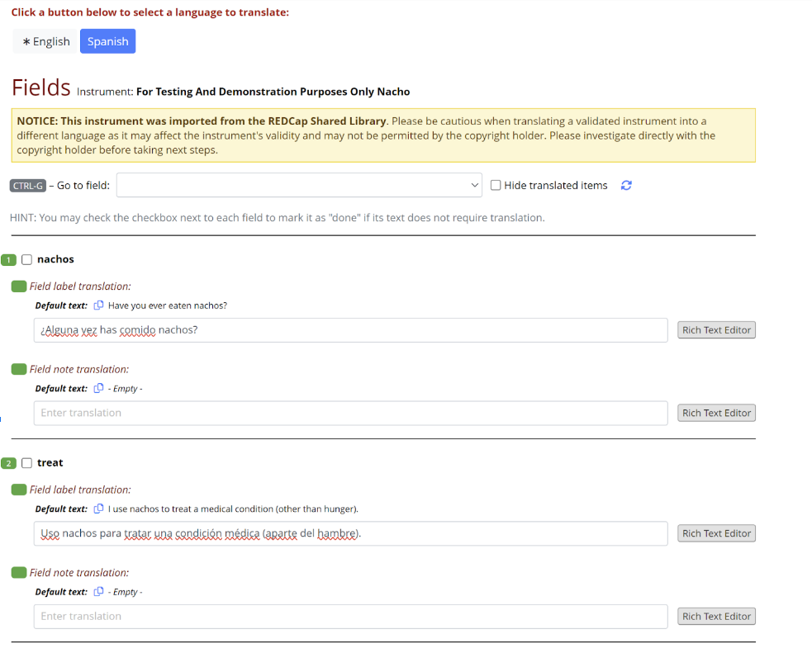The height and width of the screenshot is (653, 812).
Task: Open Rich Text Editor for nachos field label
Action: [x=716, y=330]
